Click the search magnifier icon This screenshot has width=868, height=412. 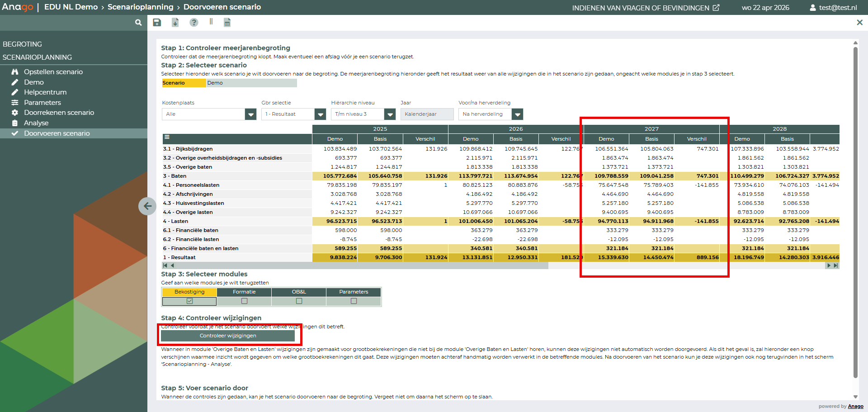point(138,23)
